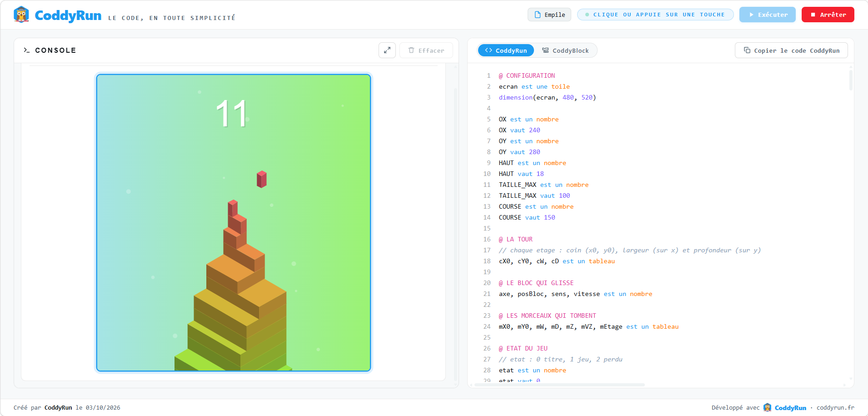Click the code editor vertical scrollbar
The height and width of the screenshot is (416, 868).
coord(851,80)
